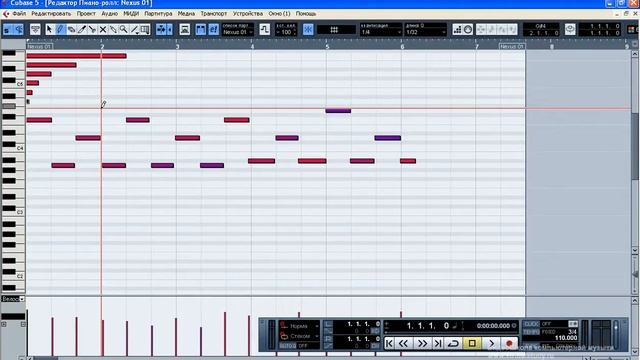The image size is (640, 360).
Task: Select the Zoom magnifier tool
Action: click(123, 29)
